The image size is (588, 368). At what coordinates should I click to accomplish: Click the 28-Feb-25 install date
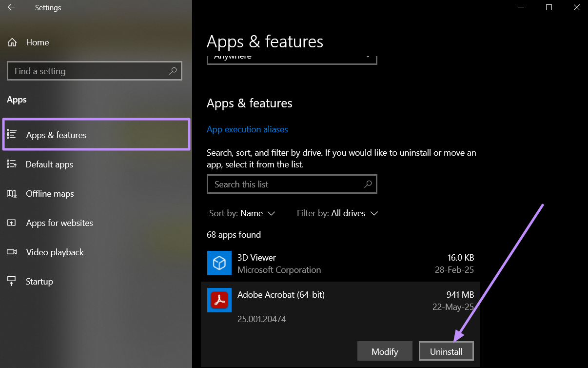coord(454,270)
